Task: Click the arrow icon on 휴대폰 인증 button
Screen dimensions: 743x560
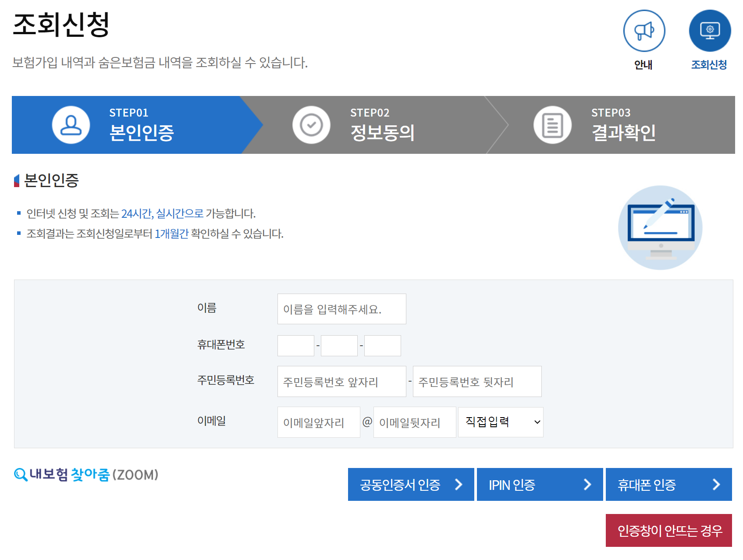Action: [716, 485]
